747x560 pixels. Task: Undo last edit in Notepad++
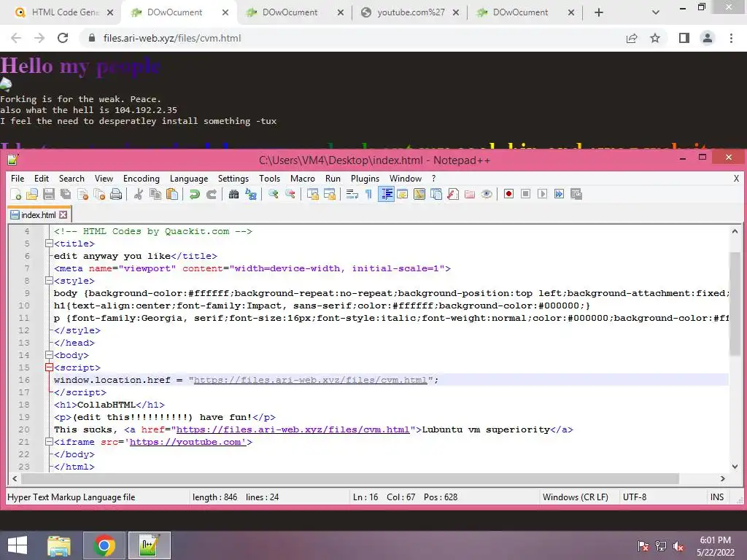tap(194, 194)
